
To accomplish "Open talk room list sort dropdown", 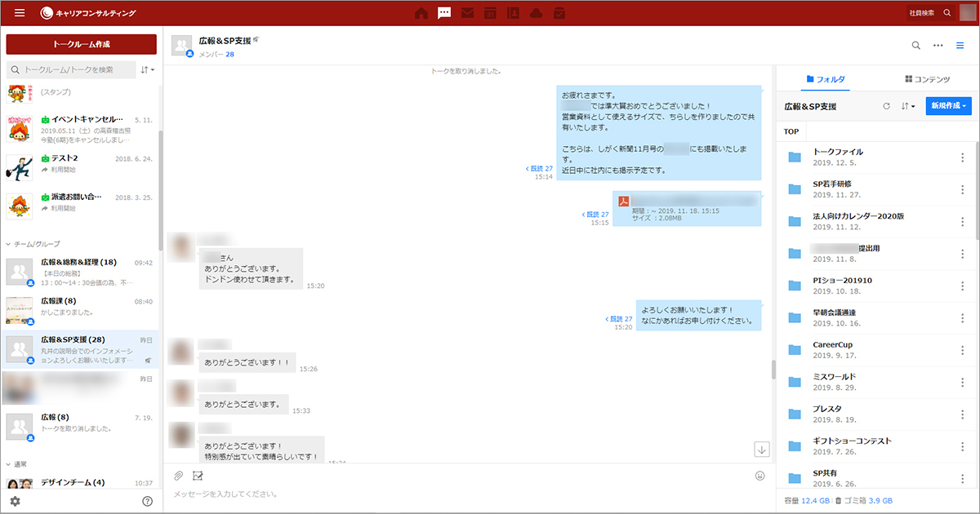I will point(147,70).
